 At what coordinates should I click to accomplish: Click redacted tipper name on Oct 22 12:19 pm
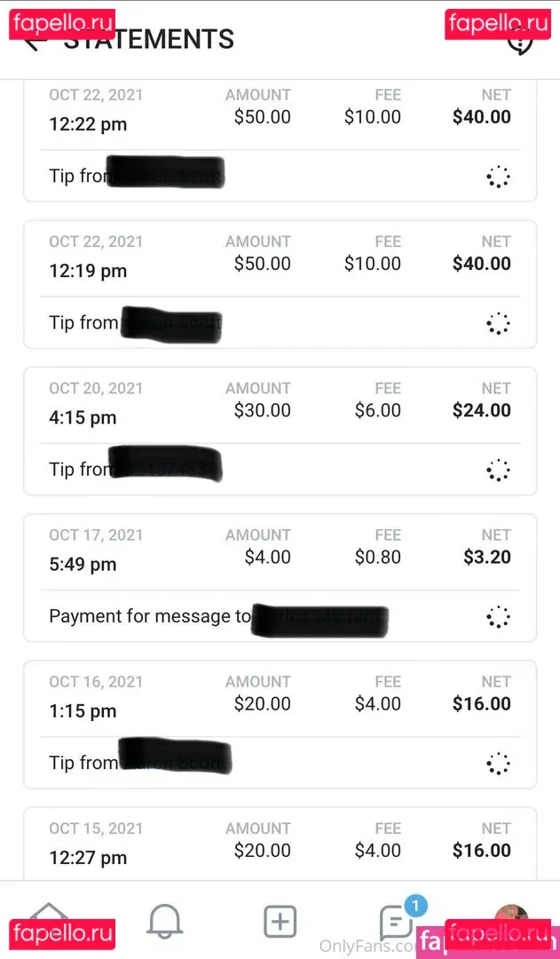click(170, 324)
